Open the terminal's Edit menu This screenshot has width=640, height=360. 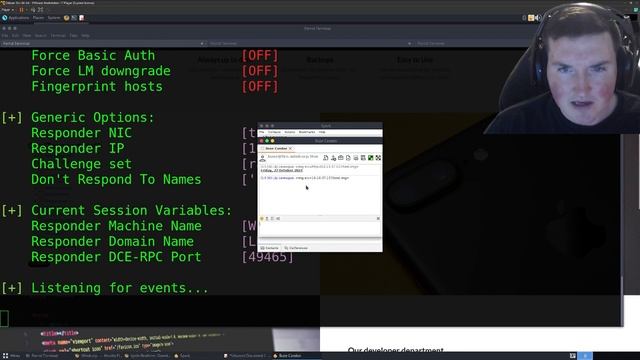[x=15, y=36]
